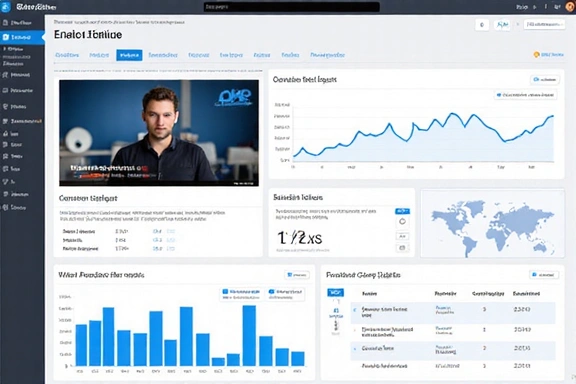576x384 pixels.
Task: Open the orange user avatar menu
Action: point(570,6)
